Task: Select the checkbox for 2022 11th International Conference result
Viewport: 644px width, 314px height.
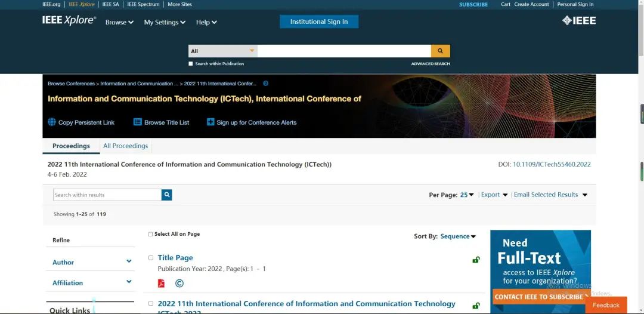Action: pos(151,303)
